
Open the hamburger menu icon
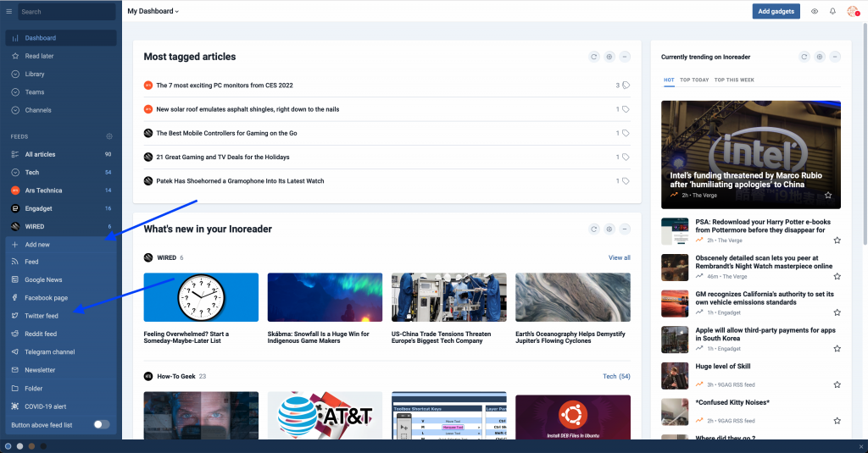[8, 12]
